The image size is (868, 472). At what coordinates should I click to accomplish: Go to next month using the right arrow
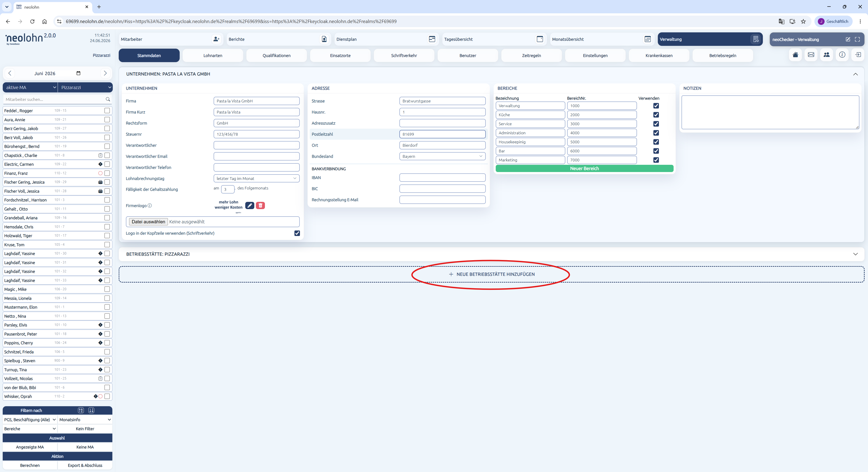(x=105, y=73)
